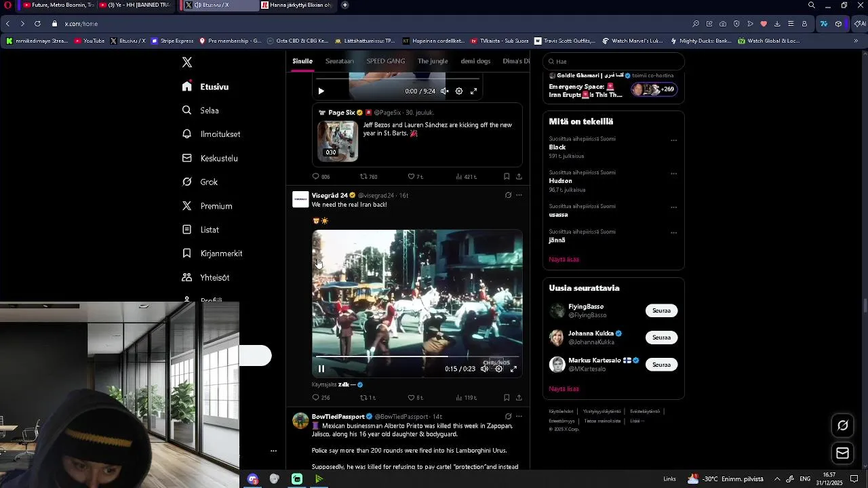Open the X logo home link
Screen dimensions: 868x488
tap(187, 62)
